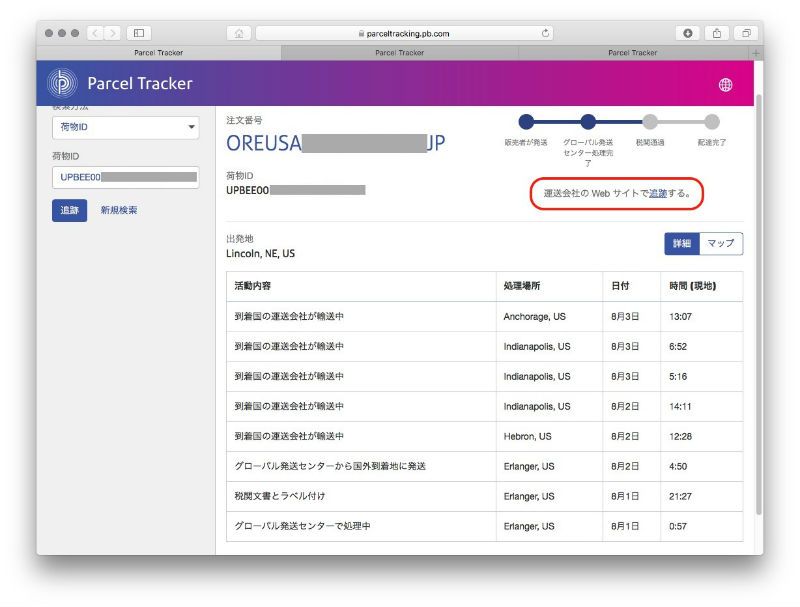Image resolution: width=800 pixels, height=607 pixels.
Task: Click the Parcel Tracker header title
Action: 140,83
